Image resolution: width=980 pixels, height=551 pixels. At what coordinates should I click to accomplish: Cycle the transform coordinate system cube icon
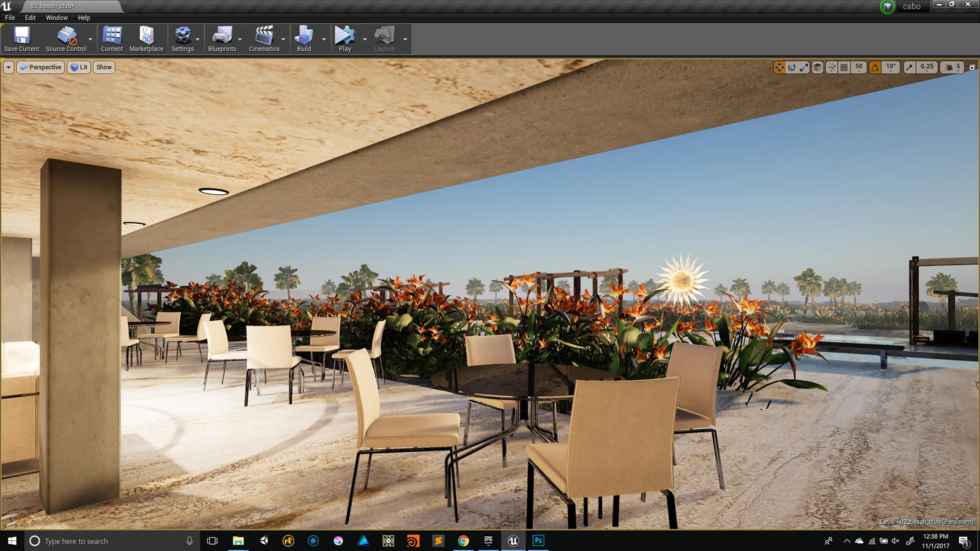pos(818,67)
